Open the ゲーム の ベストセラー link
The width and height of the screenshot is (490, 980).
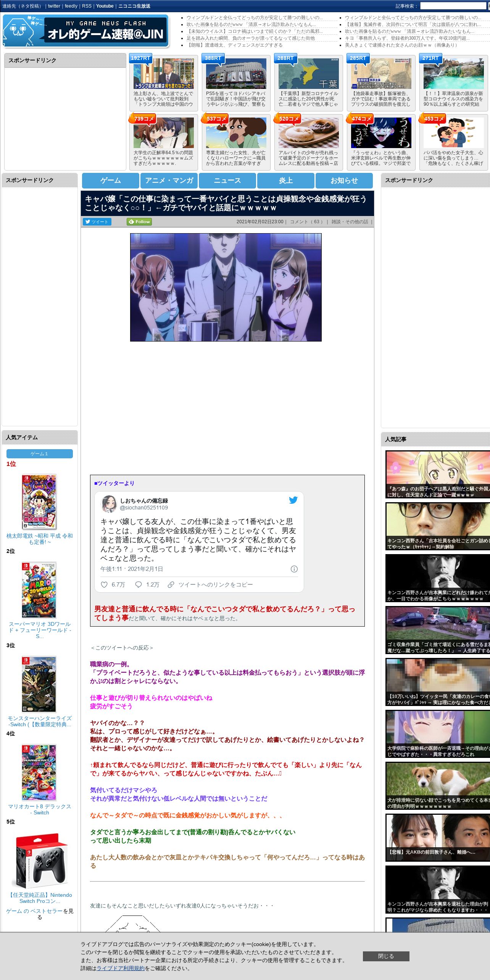[x=34, y=911]
